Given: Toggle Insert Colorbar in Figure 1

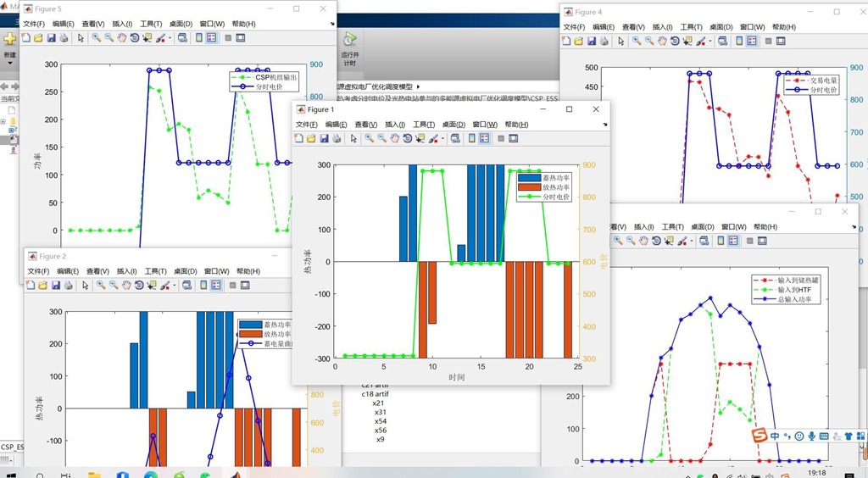Looking at the screenshot, I should click(x=471, y=138).
